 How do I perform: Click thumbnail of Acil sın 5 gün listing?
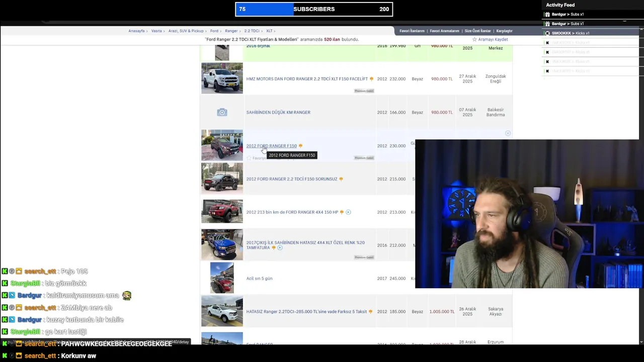222,278
